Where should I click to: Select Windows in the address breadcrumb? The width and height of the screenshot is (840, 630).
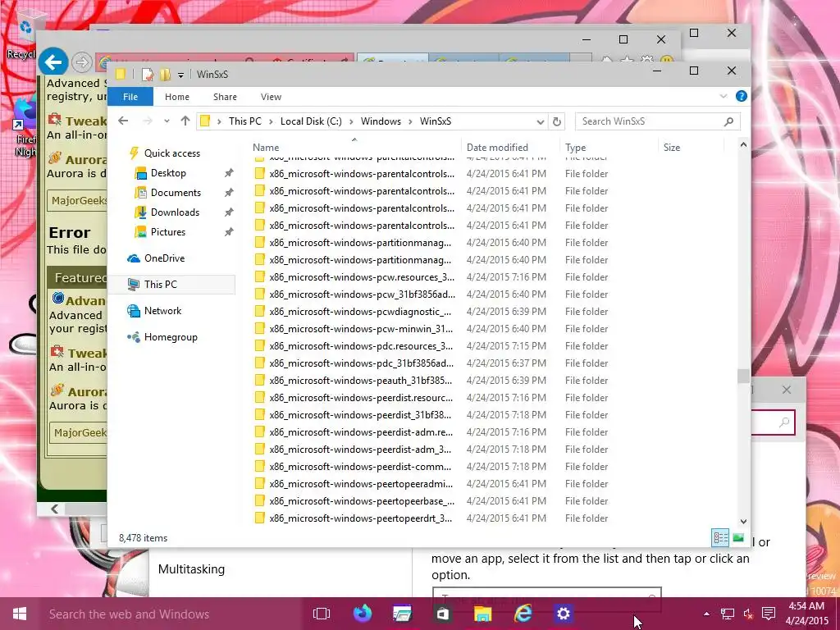[381, 121]
